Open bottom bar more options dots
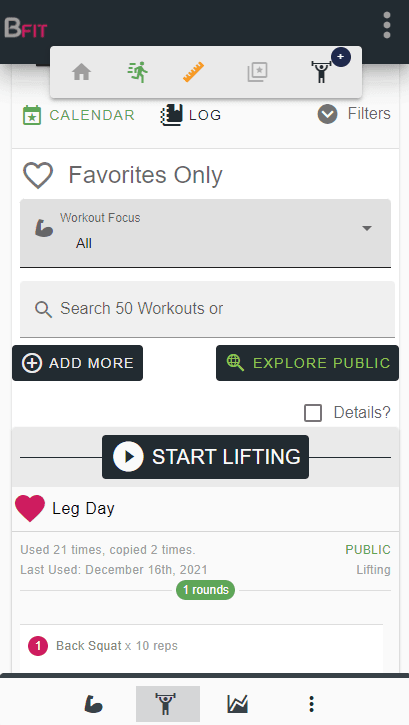Screen dimensions: 409x725 [311, 704]
